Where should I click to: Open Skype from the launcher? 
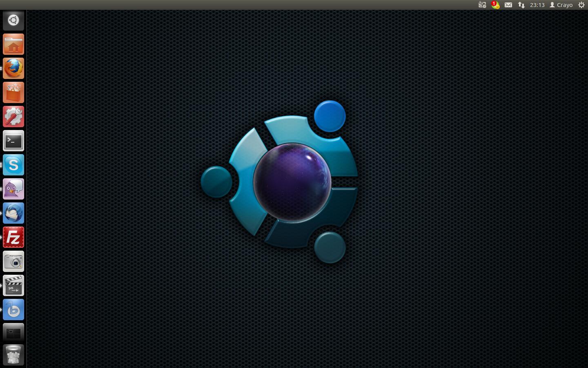[13, 165]
